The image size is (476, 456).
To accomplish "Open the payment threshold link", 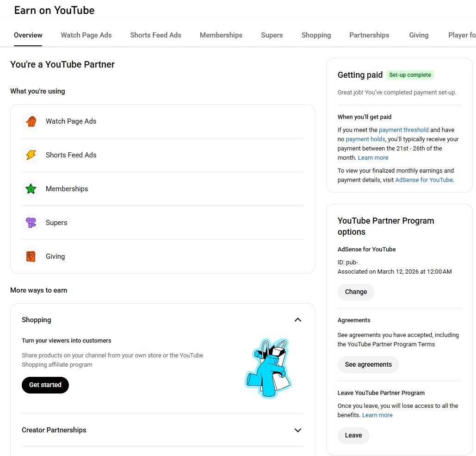I will [403, 130].
